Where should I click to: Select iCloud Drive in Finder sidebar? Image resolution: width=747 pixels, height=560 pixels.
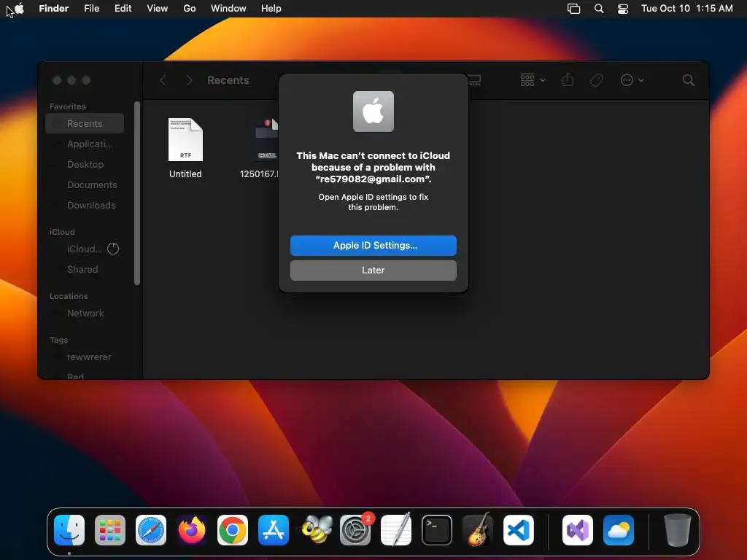click(x=85, y=249)
